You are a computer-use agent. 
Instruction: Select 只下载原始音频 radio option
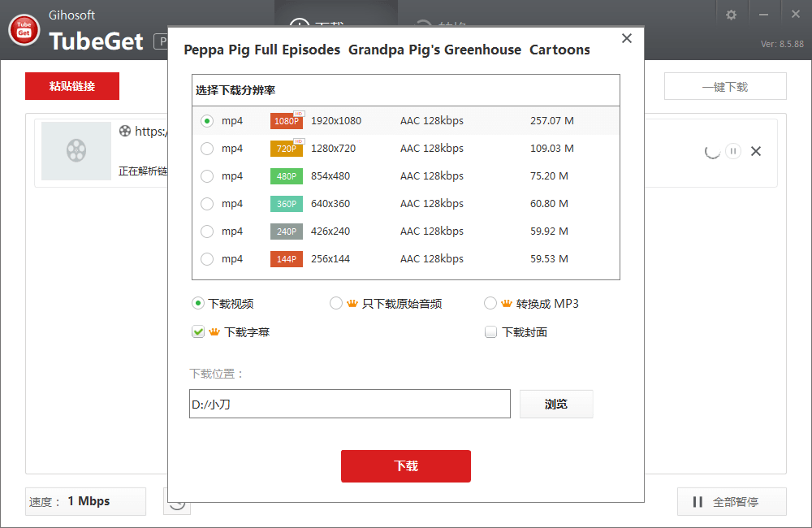pyautogui.click(x=336, y=304)
